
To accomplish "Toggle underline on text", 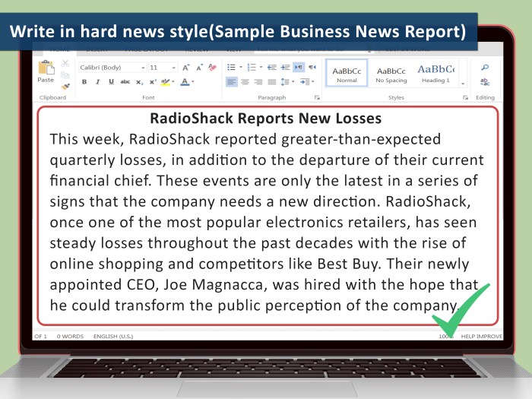I will (x=111, y=82).
